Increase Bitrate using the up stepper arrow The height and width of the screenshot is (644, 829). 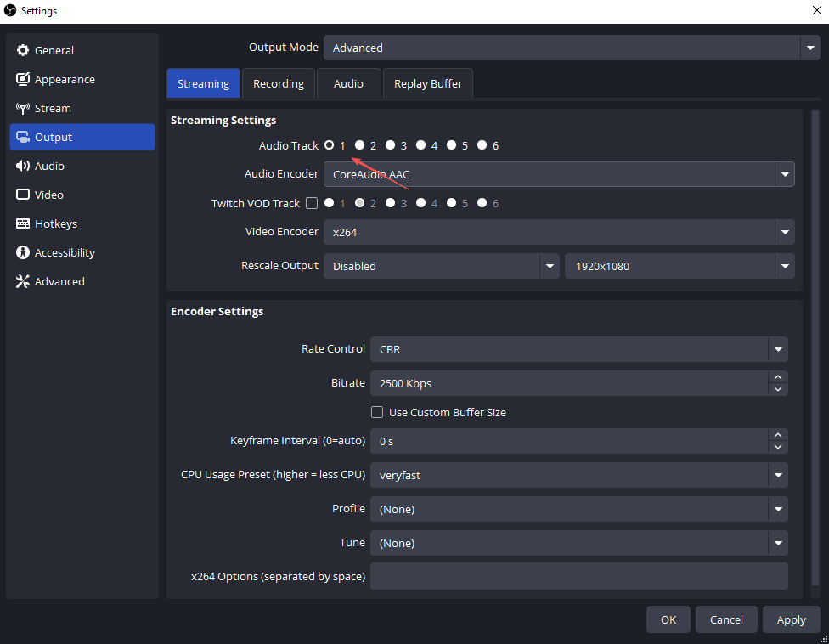pos(777,378)
